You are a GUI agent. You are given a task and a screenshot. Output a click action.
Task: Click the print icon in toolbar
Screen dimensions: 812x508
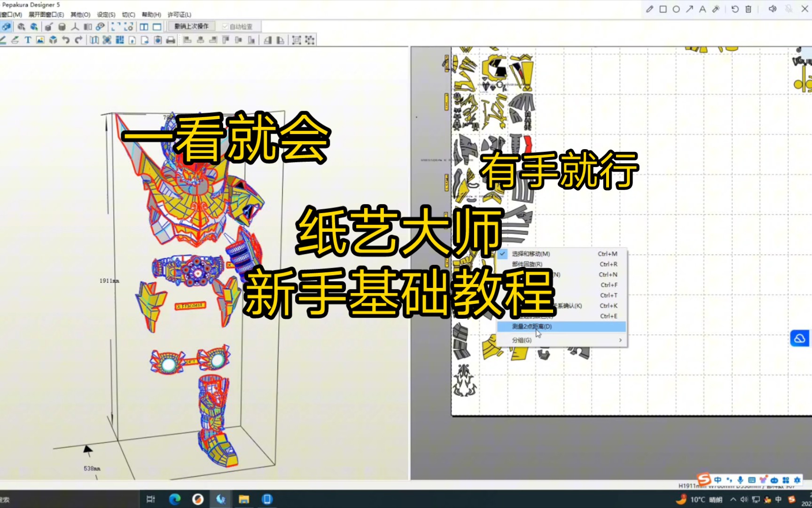171,40
